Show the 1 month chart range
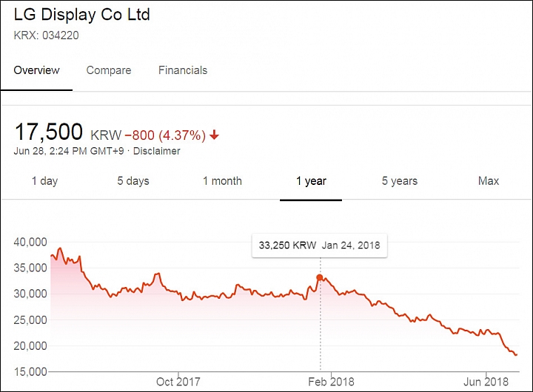Screen dimensions: 533x392 pos(222,181)
